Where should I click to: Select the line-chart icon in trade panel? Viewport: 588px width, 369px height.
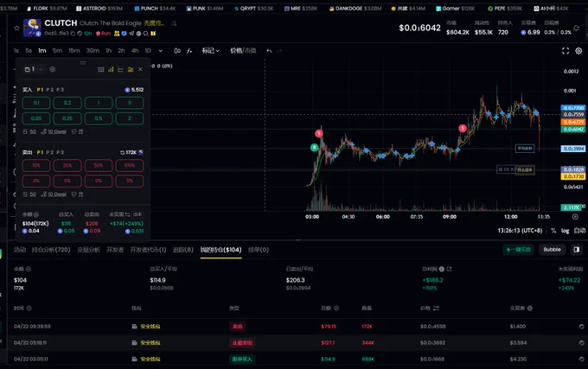120,69
